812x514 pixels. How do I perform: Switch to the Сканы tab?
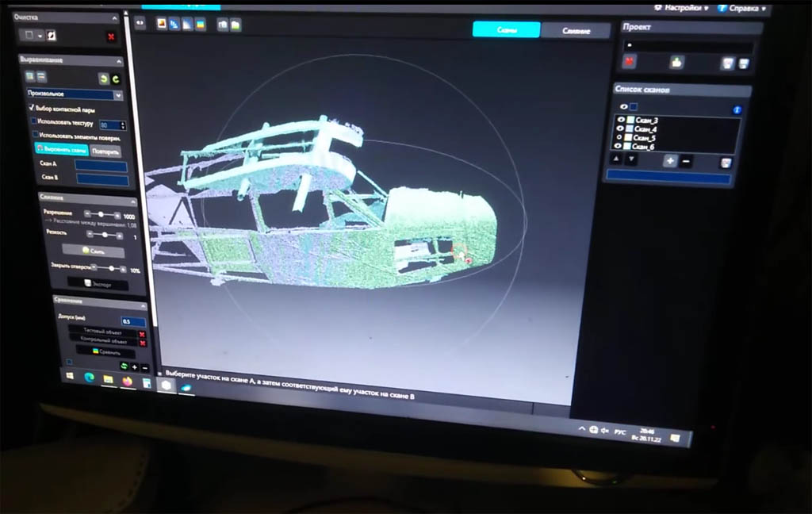(x=507, y=29)
